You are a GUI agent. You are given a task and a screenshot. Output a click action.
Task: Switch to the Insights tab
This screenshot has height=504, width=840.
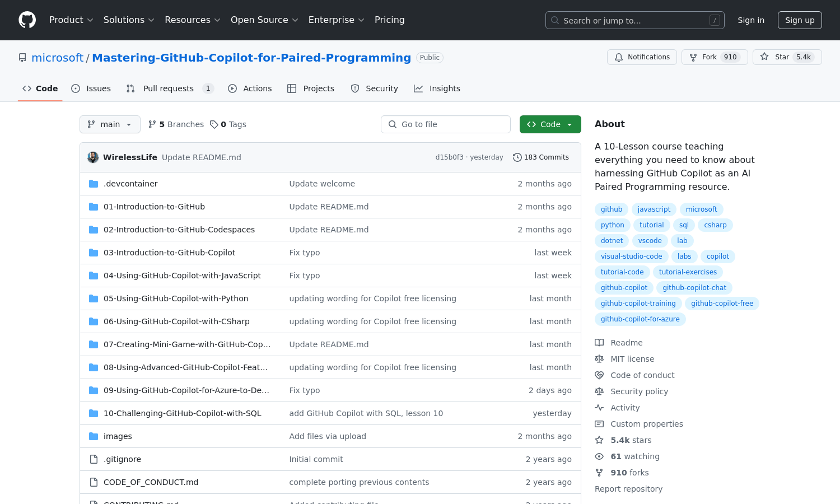click(437, 88)
